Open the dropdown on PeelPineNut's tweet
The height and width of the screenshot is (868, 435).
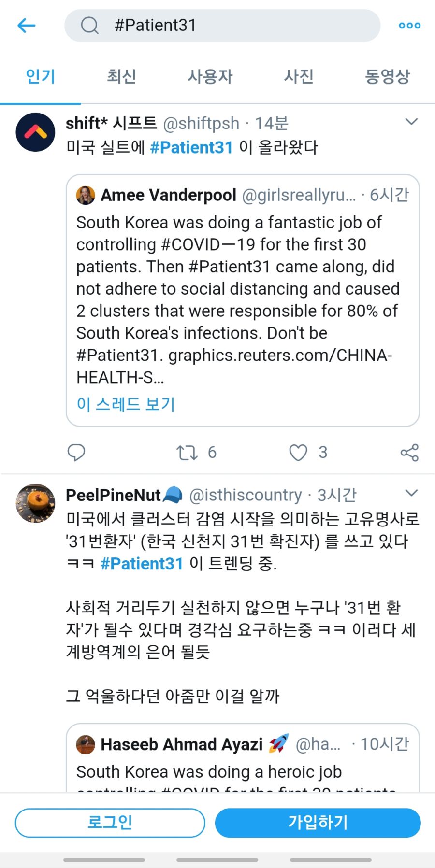pyautogui.click(x=411, y=493)
